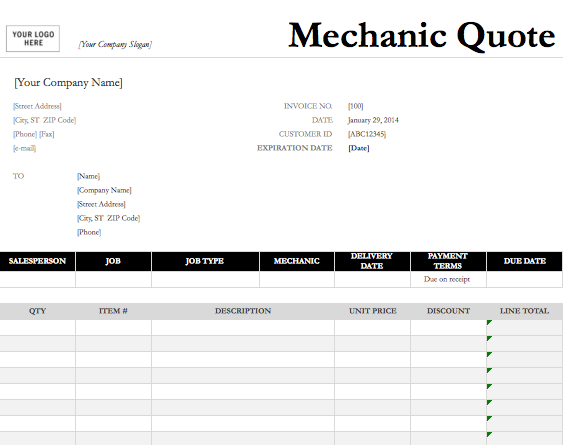Click the JOB TYPE header cell
The image size is (565, 445).
pos(205,261)
